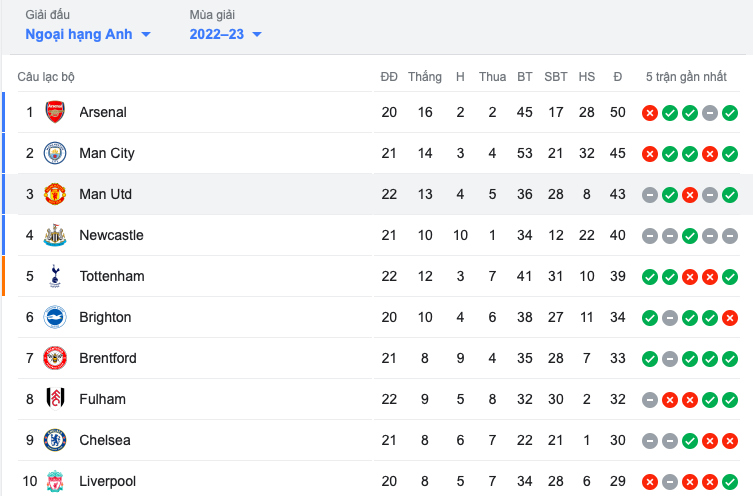
Task: Click the Tottenham club crest icon
Action: coord(55,276)
